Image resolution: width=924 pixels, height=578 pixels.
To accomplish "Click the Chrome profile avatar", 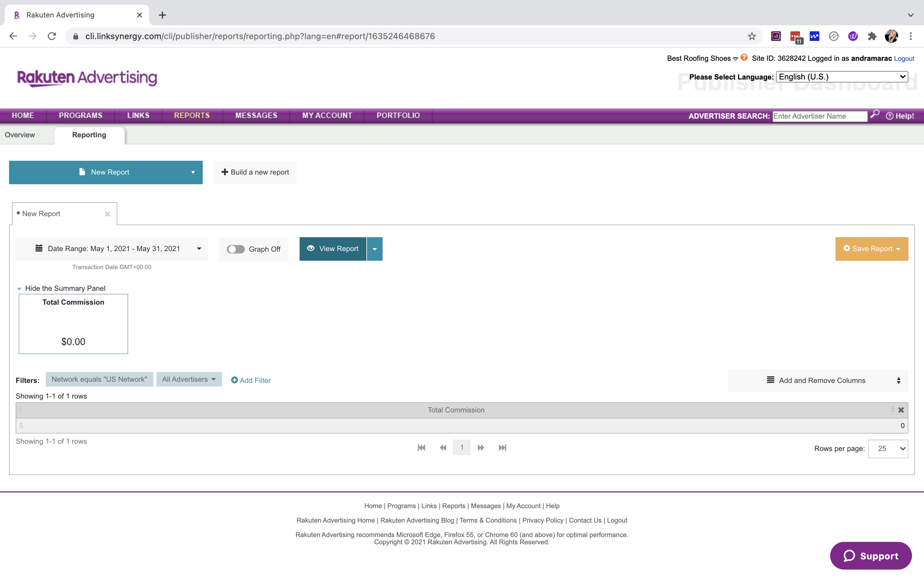I will [892, 36].
